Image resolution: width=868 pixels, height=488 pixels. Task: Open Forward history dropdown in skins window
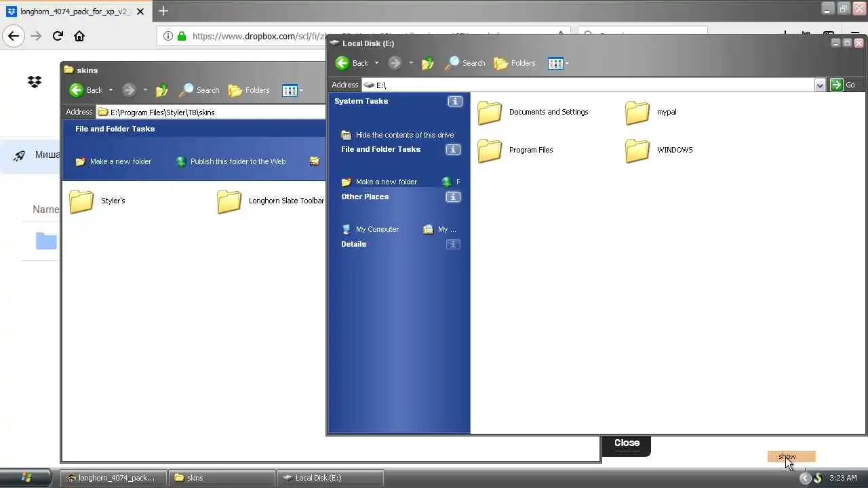tap(145, 90)
